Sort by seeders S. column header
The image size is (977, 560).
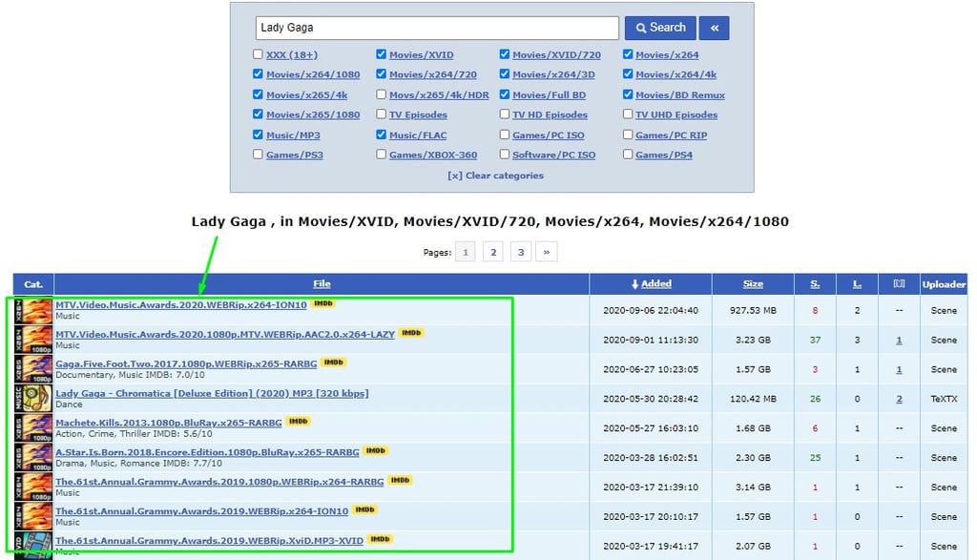(815, 283)
